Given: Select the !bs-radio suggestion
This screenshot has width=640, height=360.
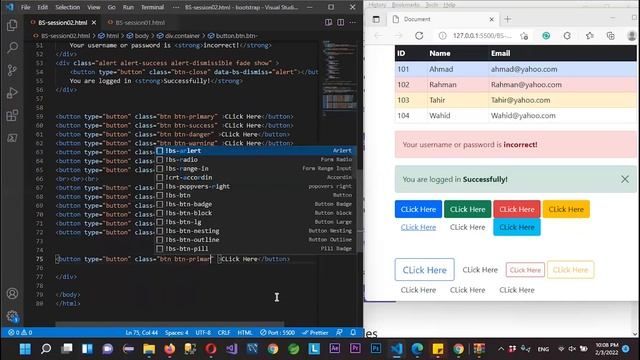Looking at the screenshot, I should click(x=255, y=160).
